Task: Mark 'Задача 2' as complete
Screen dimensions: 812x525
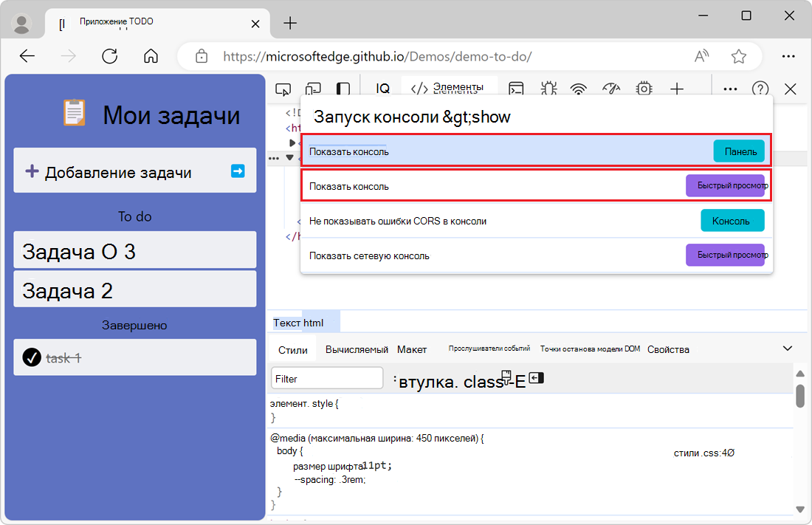Action: 135,288
